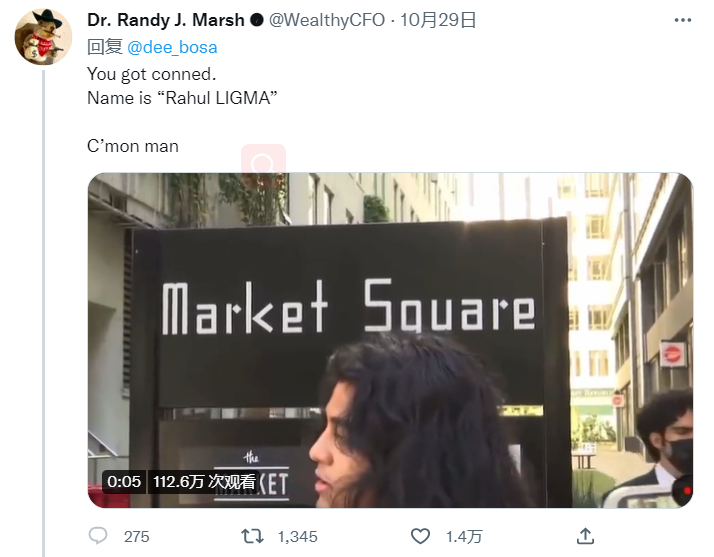Open the 10月29日 tweet timestamp

click(x=438, y=20)
